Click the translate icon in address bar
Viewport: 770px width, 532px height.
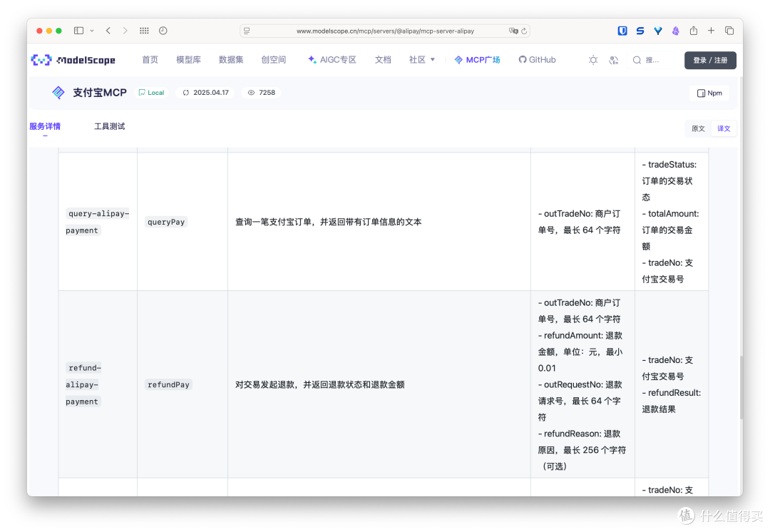[x=513, y=31]
